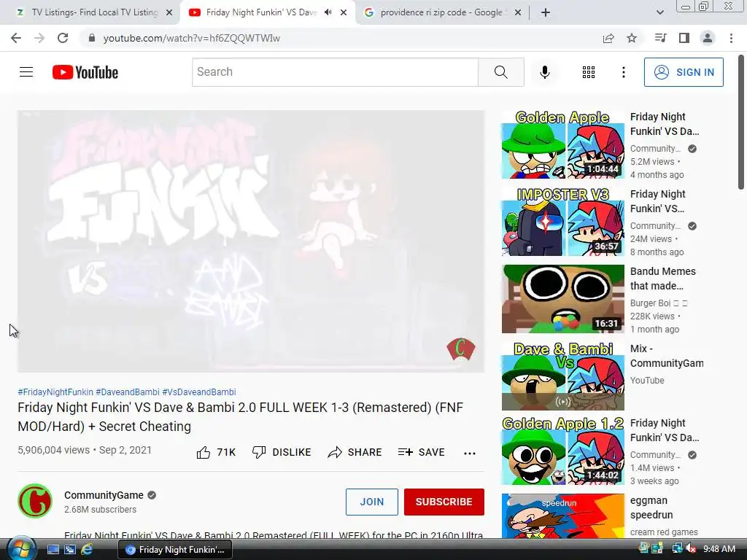The image size is (747, 560).
Task: Click the main video player
Action: coord(251,241)
